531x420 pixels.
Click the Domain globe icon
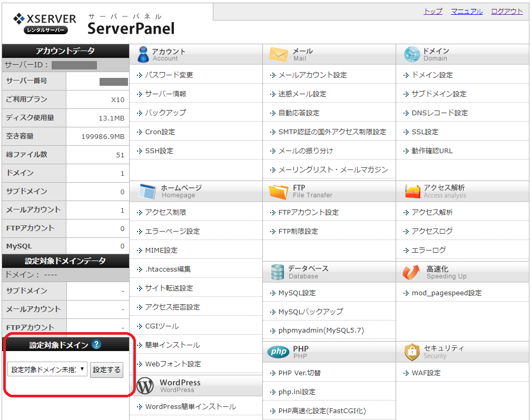click(x=412, y=55)
